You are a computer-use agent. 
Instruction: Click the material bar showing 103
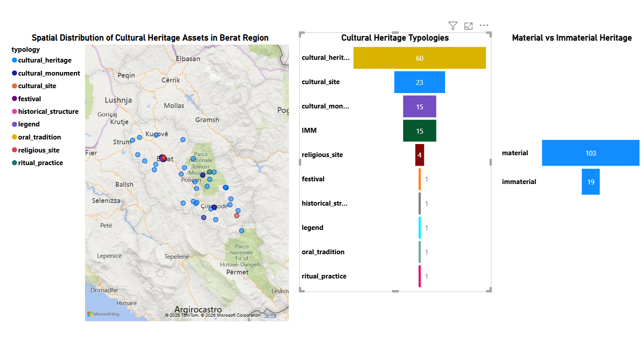590,153
